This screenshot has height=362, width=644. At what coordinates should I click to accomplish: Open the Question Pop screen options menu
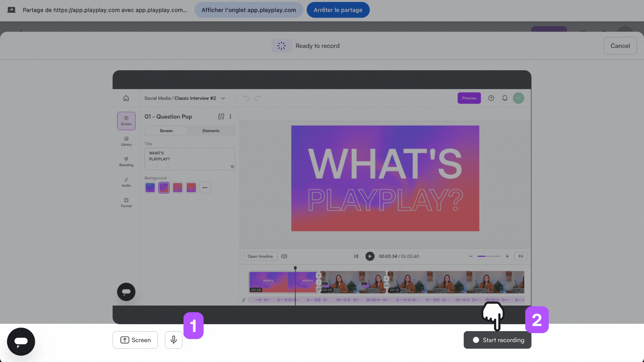coord(230,116)
